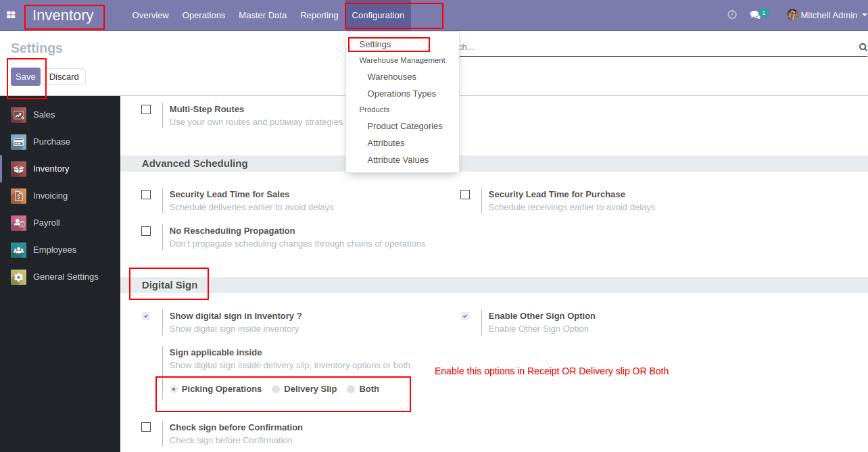Click the Purchase sidebar icon
This screenshot has width=868, height=452.
tap(18, 142)
